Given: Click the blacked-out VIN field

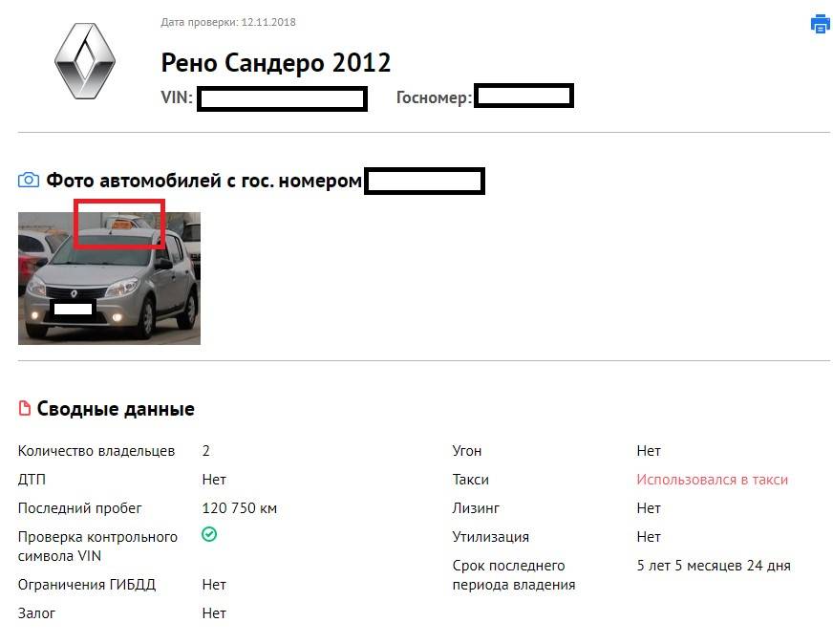Looking at the screenshot, I should [282, 98].
